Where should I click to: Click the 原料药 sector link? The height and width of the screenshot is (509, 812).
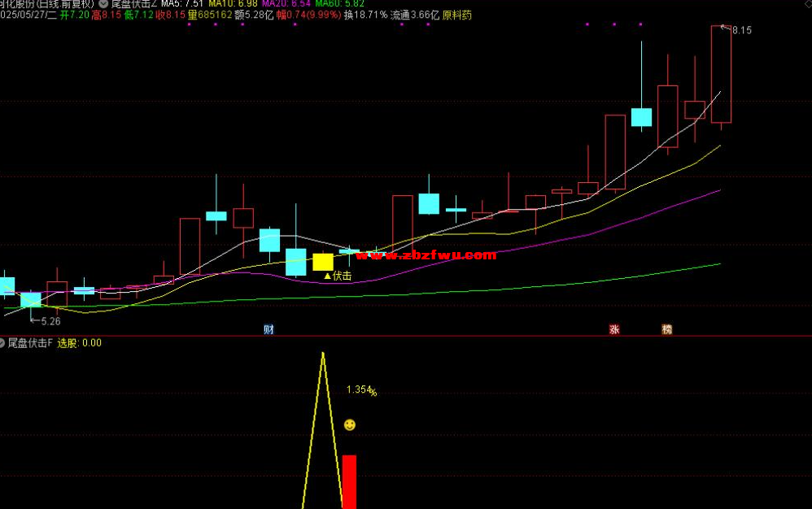(x=456, y=15)
